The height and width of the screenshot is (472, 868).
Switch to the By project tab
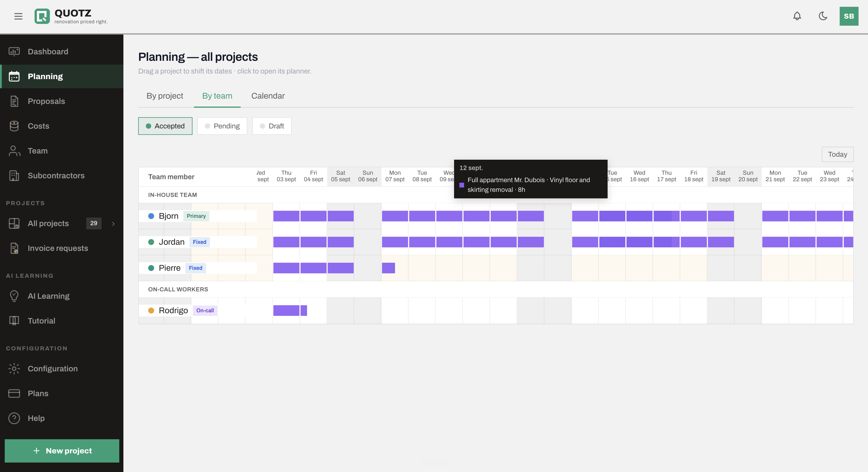[165, 96]
